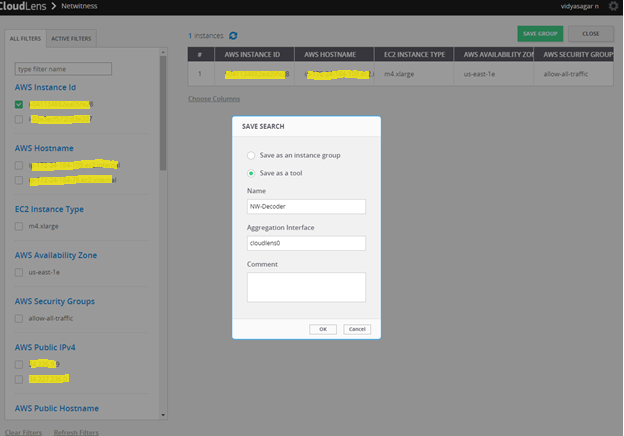Switch to the Active Filters tab
Viewport: 624px width, 436px height.
click(70, 39)
